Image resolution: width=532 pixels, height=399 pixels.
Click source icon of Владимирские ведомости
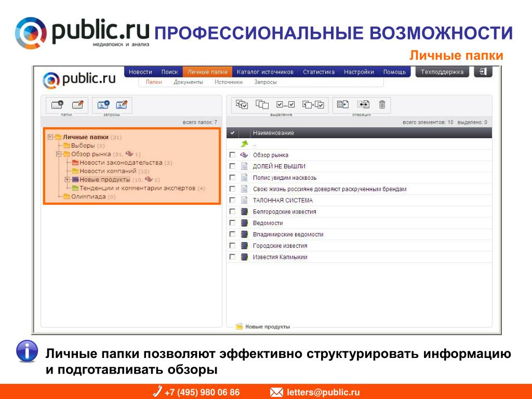point(244,234)
